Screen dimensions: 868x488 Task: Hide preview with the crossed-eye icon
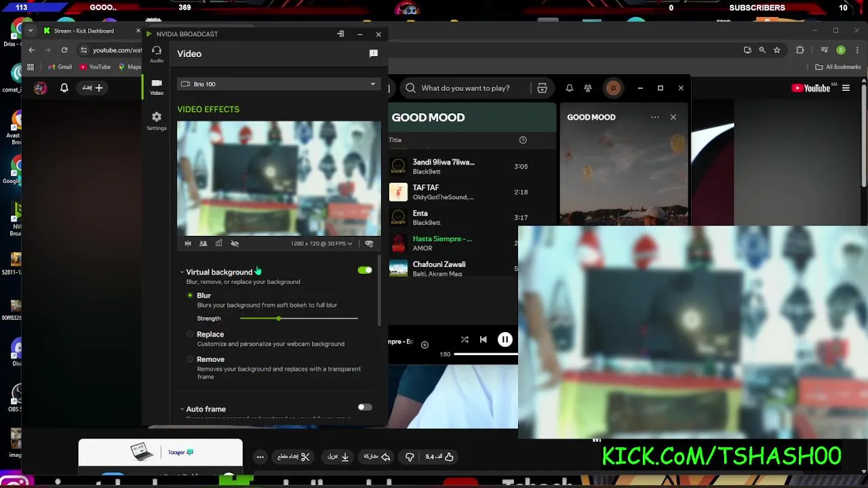235,243
